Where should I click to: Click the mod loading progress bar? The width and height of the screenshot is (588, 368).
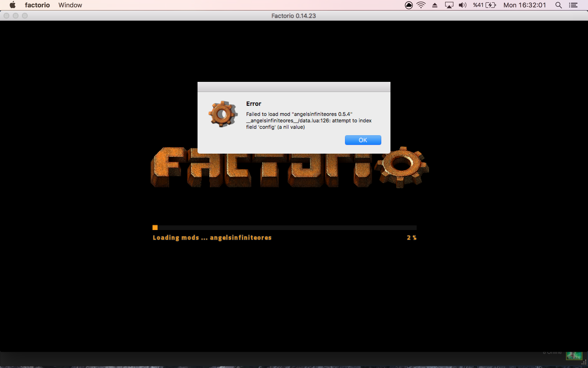(x=285, y=227)
